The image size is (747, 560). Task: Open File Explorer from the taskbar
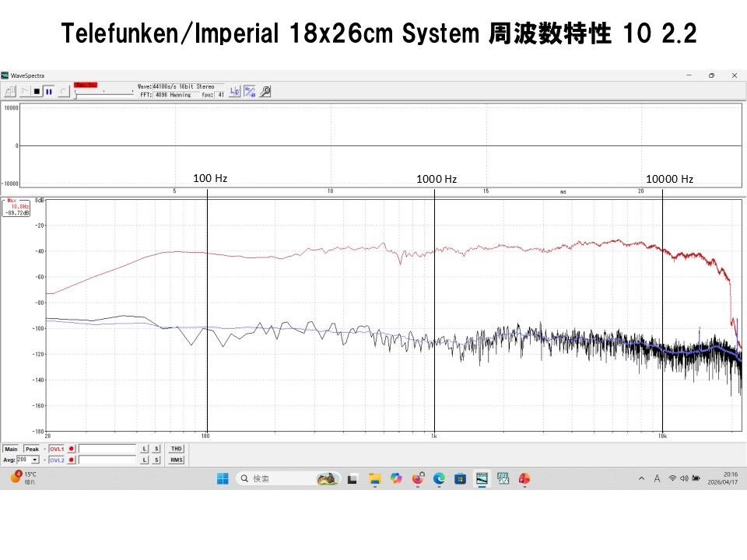[x=375, y=479]
